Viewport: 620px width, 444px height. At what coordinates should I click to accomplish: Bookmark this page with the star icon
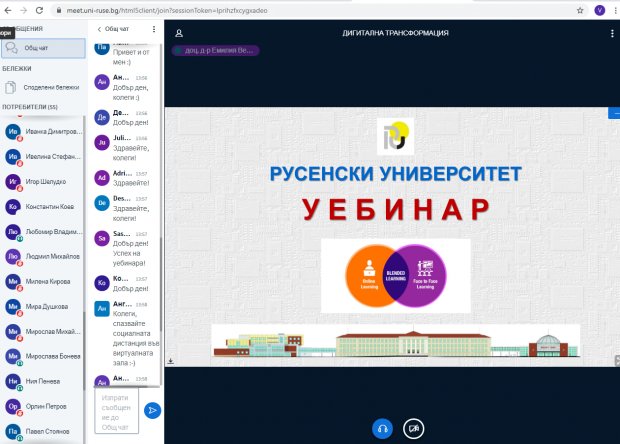point(580,11)
